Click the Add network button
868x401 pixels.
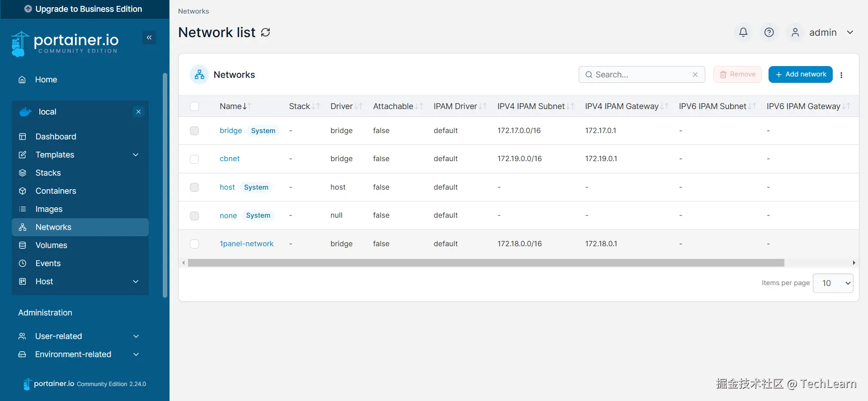800,74
